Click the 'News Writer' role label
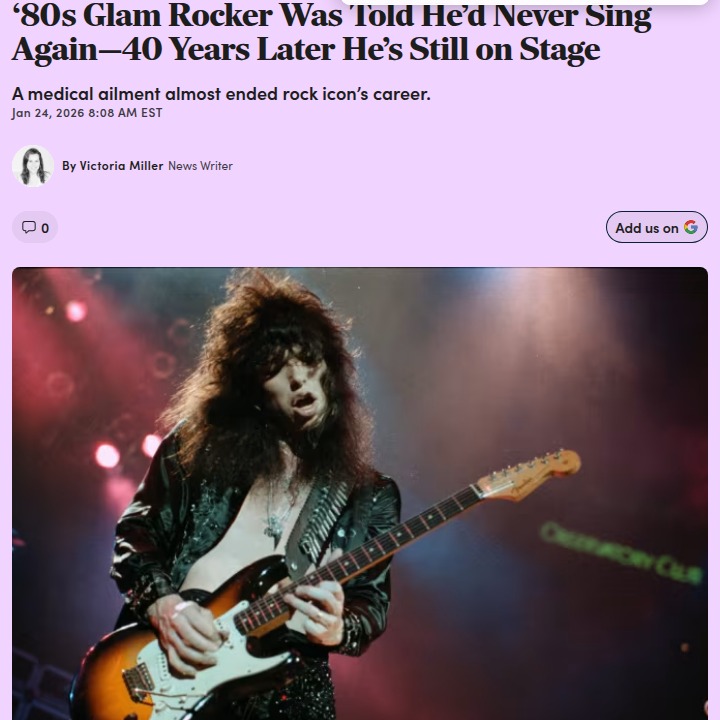The width and height of the screenshot is (720, 720). tap(200, 166)
